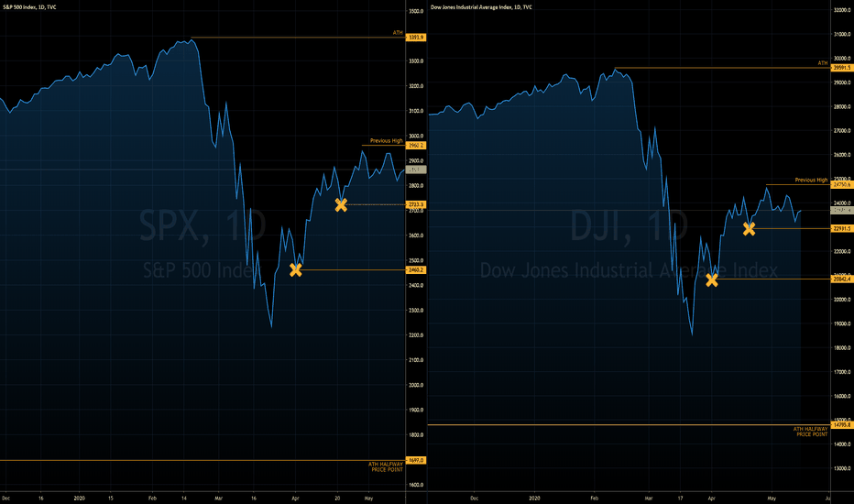Select the 2460.2 price tag on SPX axis
Viewport: 854px width, 504px height.
[x=416, y=269]
